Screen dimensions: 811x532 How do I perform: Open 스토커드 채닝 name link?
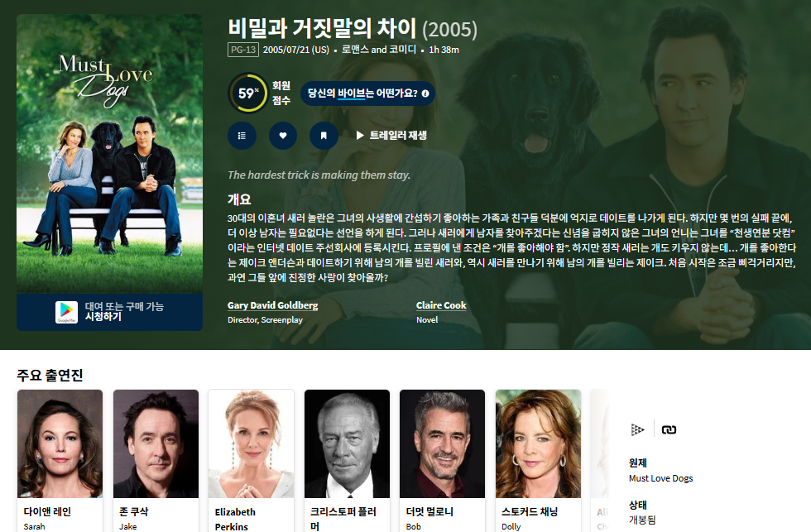[530, 512]
